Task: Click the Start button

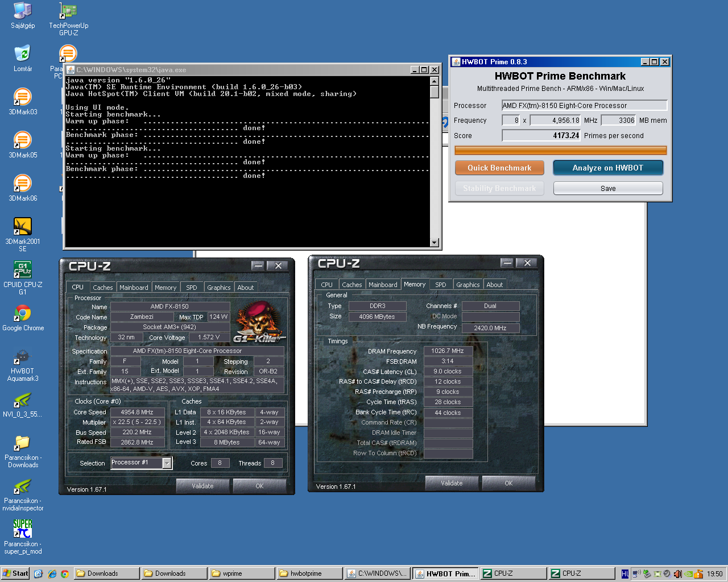Action: (x=15, y=573)
